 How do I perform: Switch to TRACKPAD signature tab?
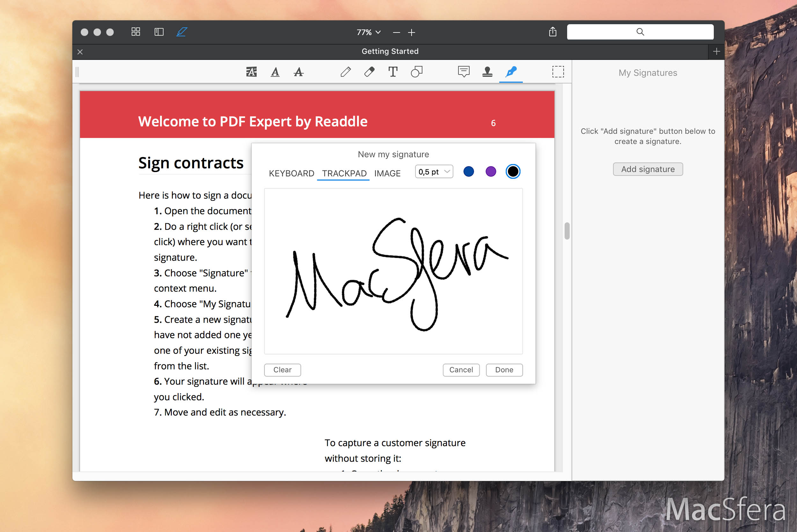(344, 173)
